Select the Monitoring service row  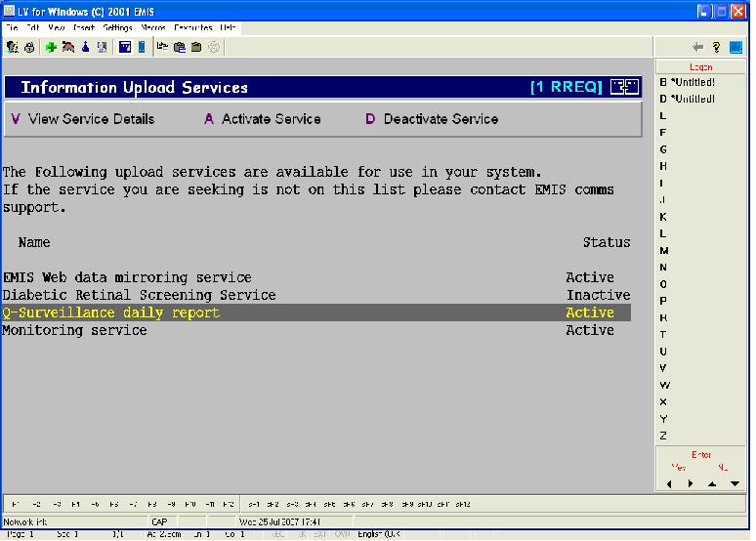74,330
